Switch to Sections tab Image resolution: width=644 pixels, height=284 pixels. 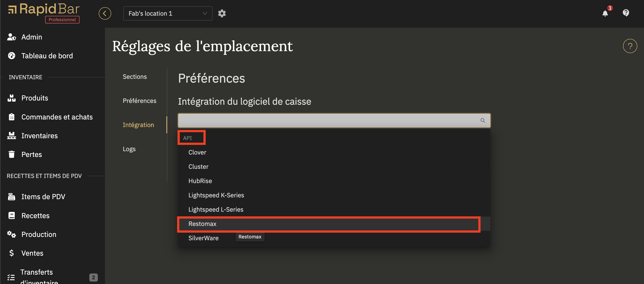tap(135, 77)
